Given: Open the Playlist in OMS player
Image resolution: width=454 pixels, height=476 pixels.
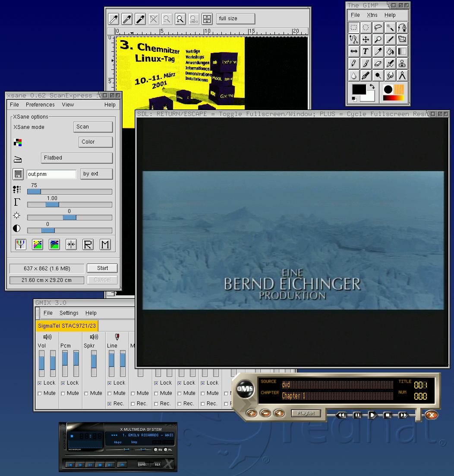Looking at the screenshot, I should pos(306,413).
